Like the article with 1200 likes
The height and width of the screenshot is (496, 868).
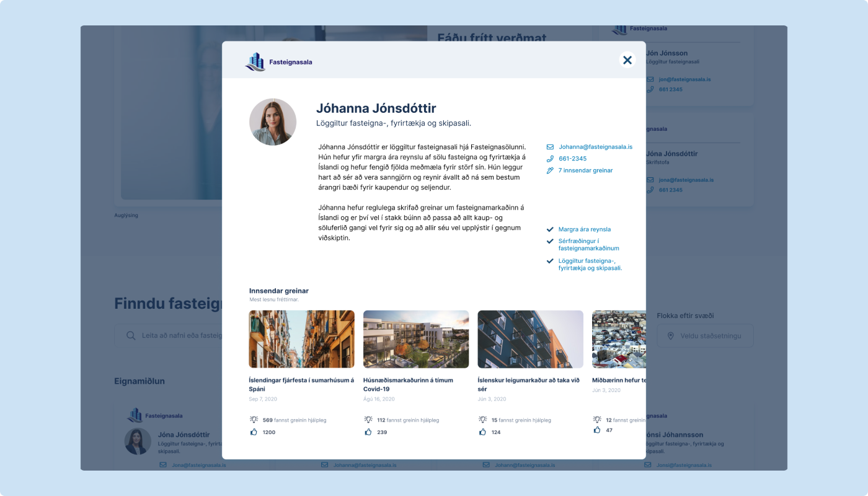(254, 432)
